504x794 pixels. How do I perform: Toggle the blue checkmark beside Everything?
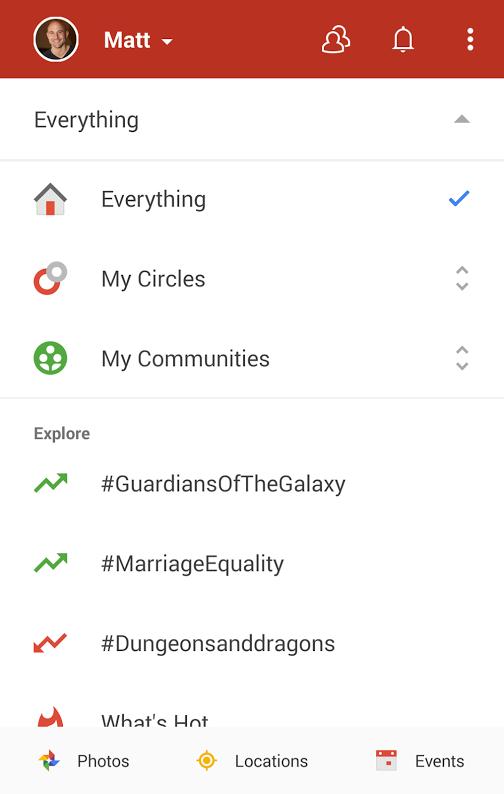coord(459,198)
